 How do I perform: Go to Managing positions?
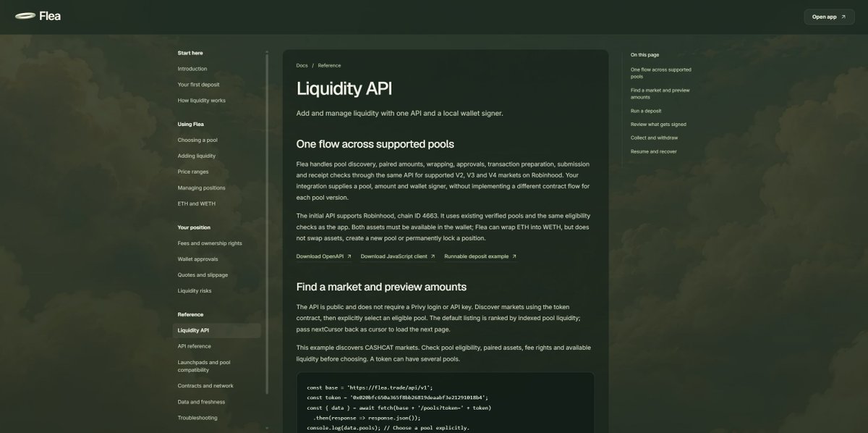click(202, 188)
